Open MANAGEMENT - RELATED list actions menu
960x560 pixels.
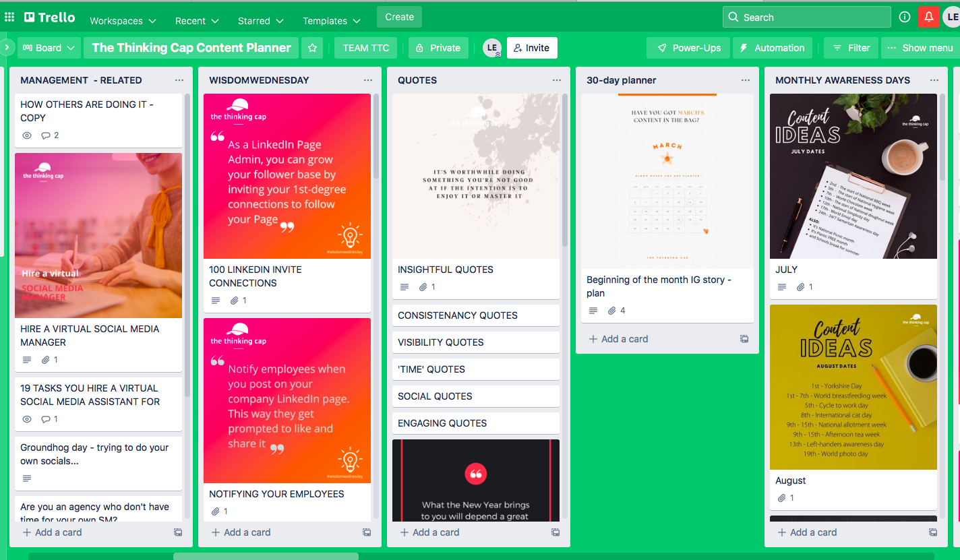pyautogui.click(x=179, y=80)
